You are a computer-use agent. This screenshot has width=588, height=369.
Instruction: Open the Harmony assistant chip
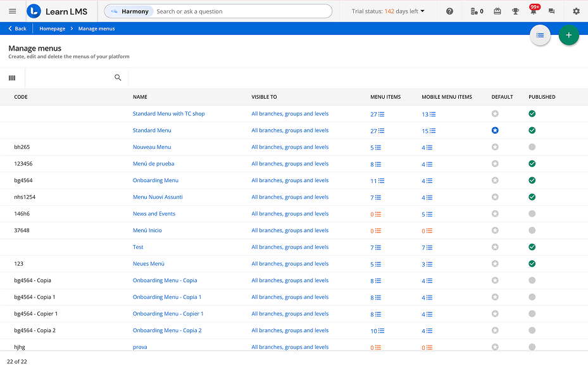coord(130,11)
